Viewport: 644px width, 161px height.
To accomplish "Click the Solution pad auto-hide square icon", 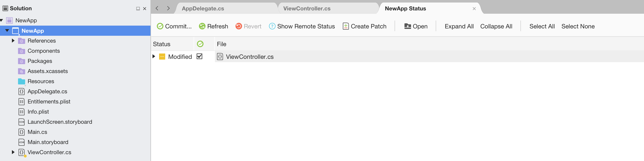I will point(138,9).
